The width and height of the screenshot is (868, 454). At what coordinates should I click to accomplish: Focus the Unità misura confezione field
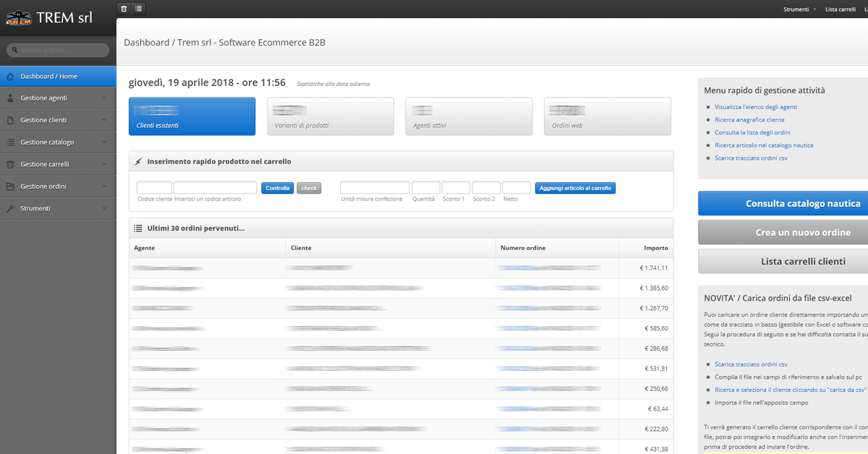coord(375,188)
